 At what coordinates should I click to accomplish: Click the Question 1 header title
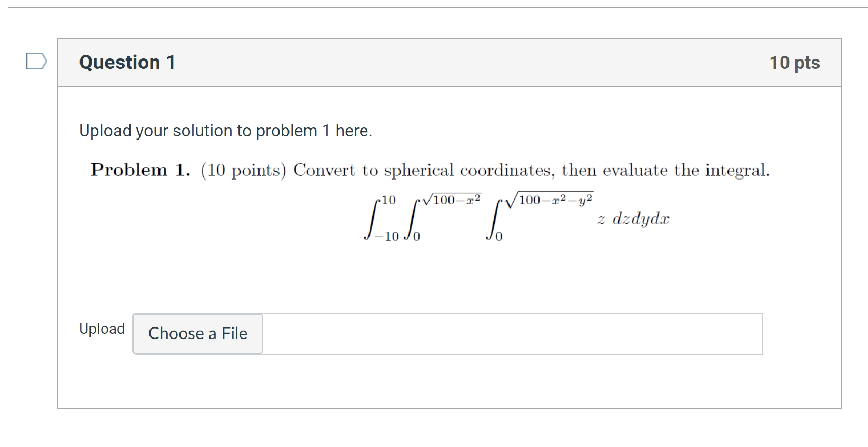(127, 62)
